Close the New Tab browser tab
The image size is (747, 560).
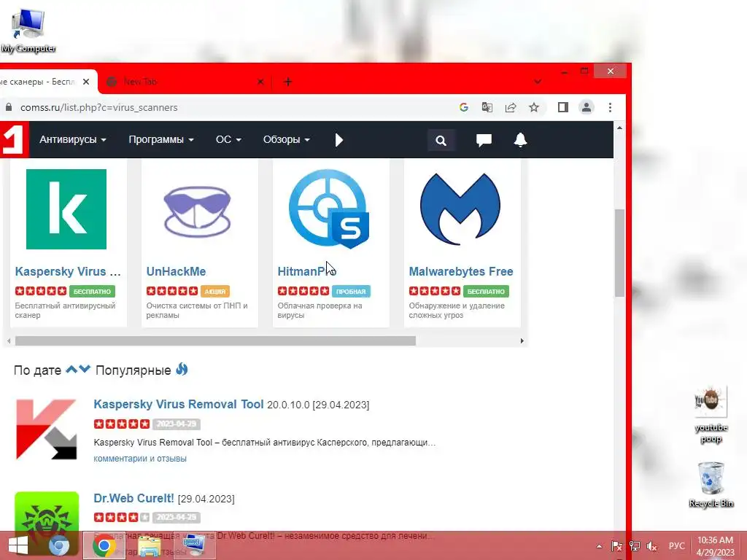(260, 82)
